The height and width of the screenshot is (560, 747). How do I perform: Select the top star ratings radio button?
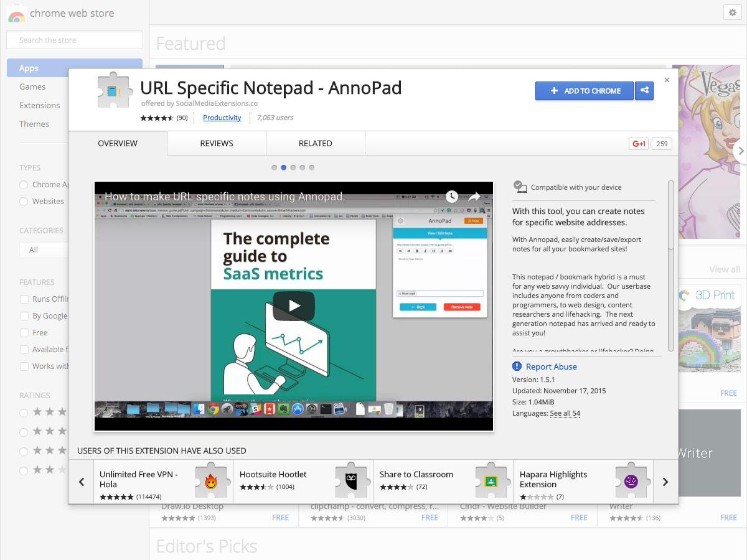point(24,413)
